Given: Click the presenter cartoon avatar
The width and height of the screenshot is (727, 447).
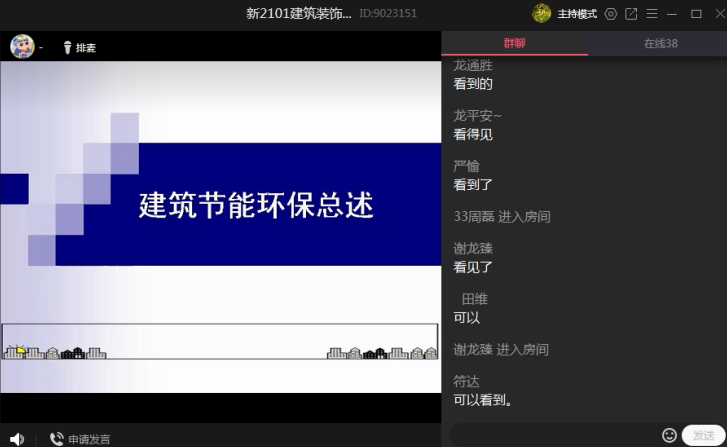Looking at the screenshot, I should point(22,46).
